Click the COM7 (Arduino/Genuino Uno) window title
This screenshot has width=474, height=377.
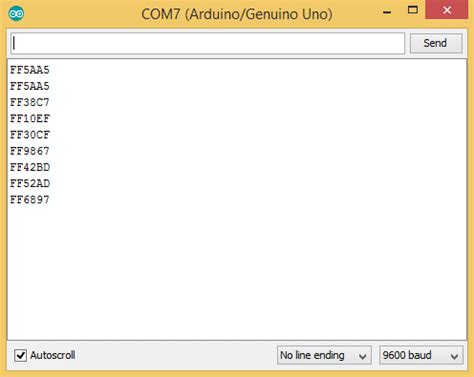(237, 14)
